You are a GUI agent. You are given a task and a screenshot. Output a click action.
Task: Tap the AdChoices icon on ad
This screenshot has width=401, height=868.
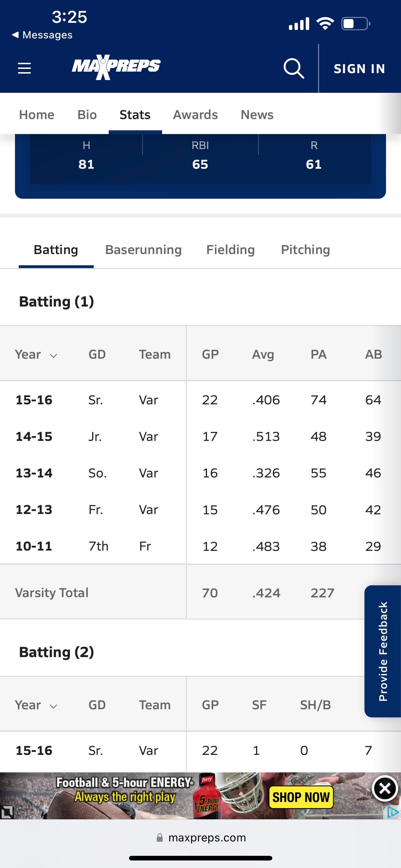point(393,812)
